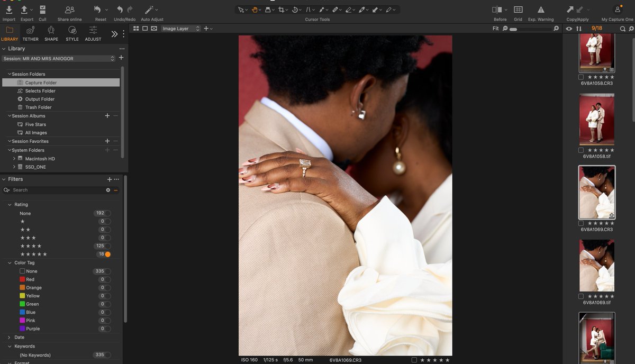Switch viewer to single image view icon
The height and width of the screenshot is (364, 635).
click(x=145, y=29)
